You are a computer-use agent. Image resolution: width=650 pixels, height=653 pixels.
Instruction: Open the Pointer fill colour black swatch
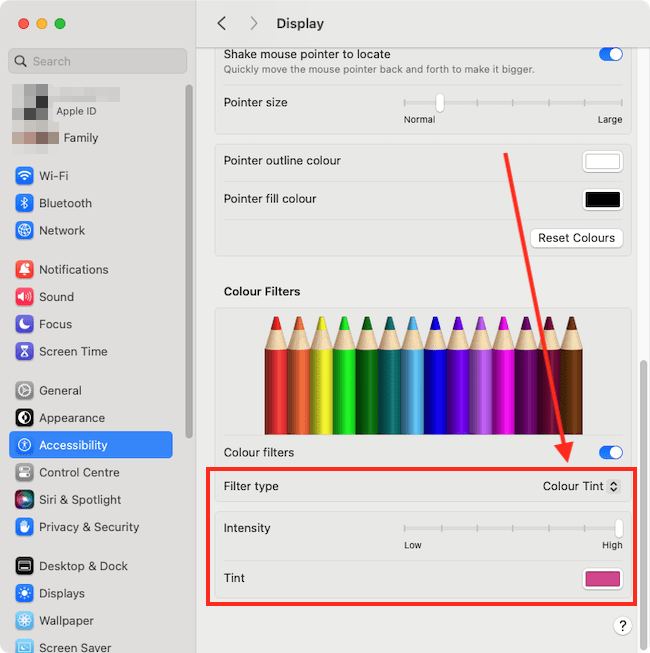(x=602, y=199)
